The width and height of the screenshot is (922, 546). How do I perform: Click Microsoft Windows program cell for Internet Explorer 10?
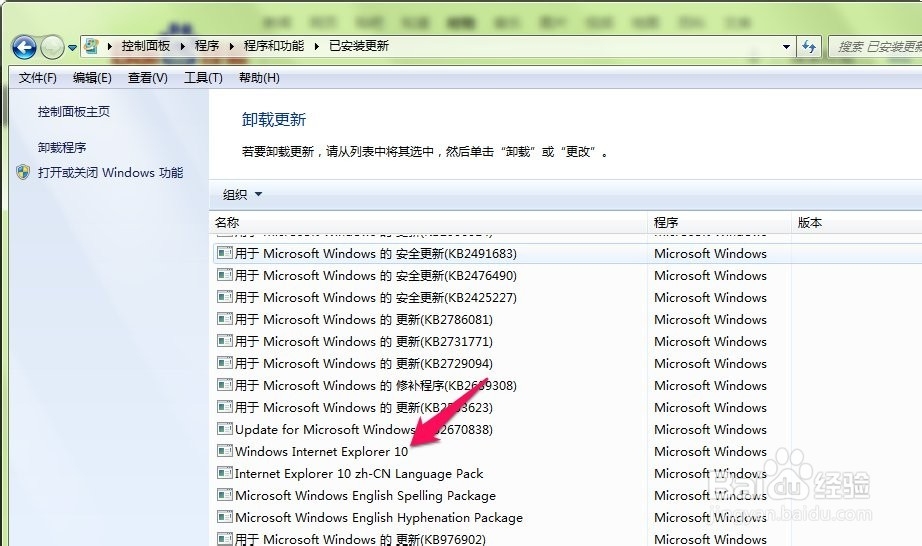tap(710, 452)
